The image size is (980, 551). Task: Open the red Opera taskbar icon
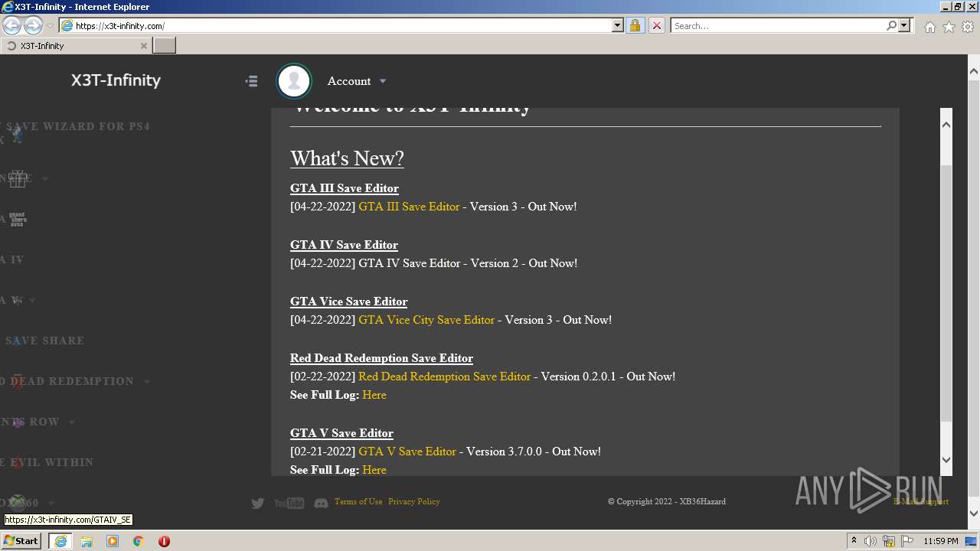pos(164,541)
